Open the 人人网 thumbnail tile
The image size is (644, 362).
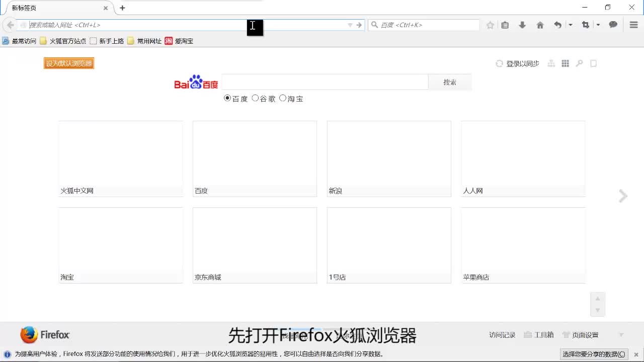pos(523,158)
